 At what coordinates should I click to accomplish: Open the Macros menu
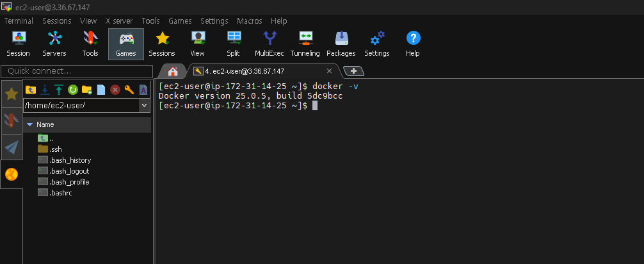[x=249, y=21]
